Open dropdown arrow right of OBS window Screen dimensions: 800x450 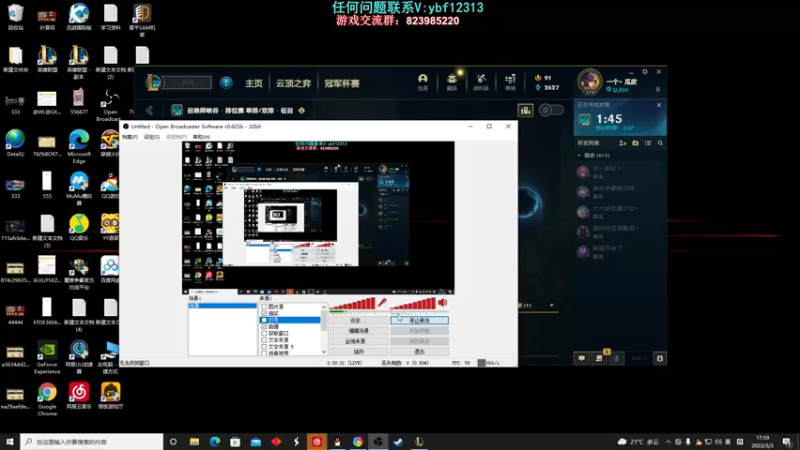tap(552, 305)
